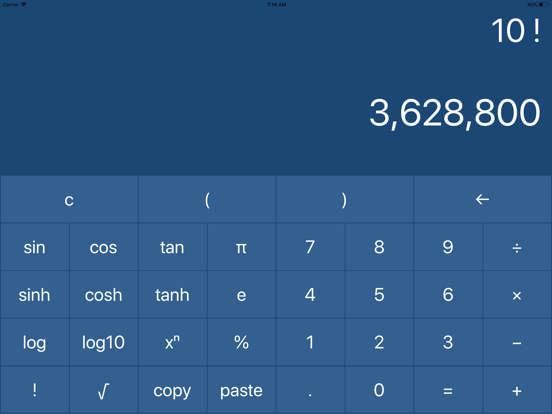The height and width of the screenshot is (414, 552).
Task: Tap the cosh function key
Action: pos(104,295)
